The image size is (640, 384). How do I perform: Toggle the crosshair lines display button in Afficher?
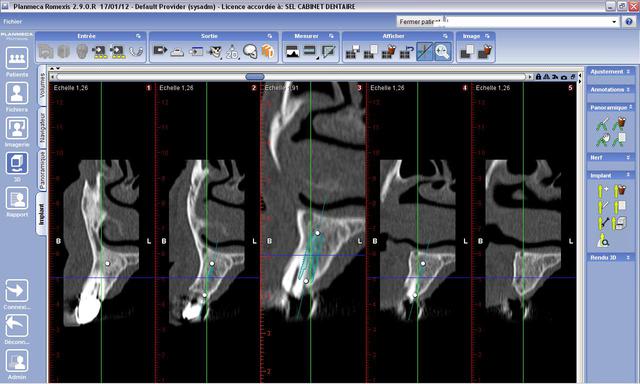[424, 51]
